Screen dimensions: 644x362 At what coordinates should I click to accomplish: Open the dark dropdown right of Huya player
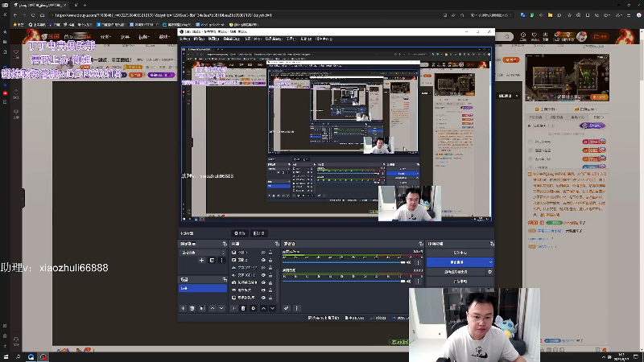[x=509, y=96]
